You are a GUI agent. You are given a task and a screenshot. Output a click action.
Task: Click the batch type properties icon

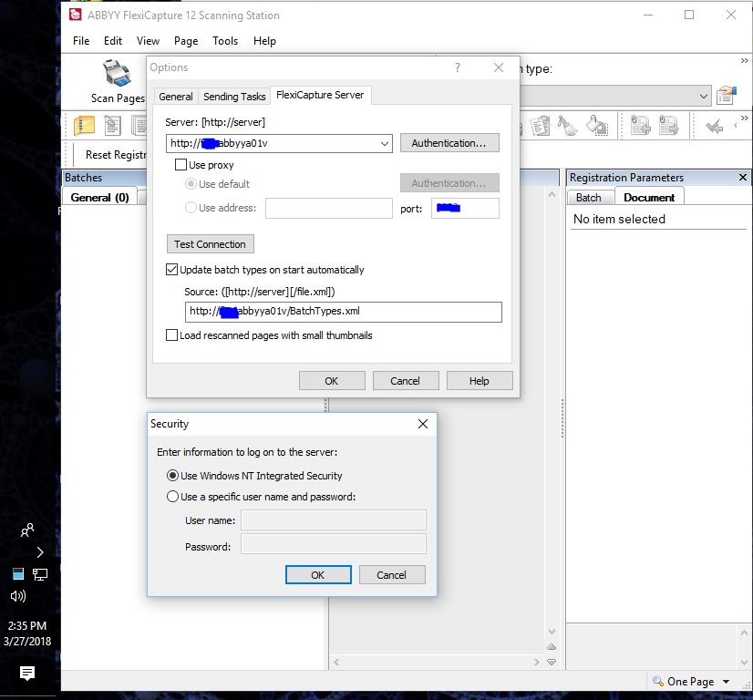point(726,96)
